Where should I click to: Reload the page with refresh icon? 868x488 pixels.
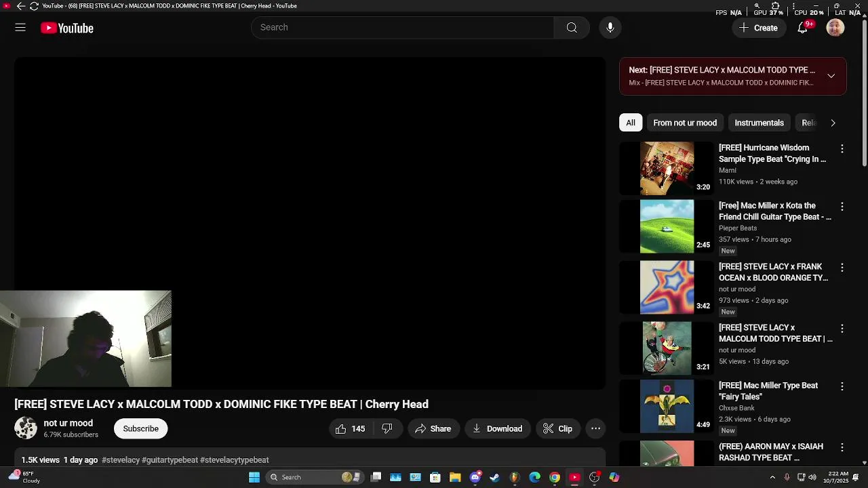coord(34,6)
